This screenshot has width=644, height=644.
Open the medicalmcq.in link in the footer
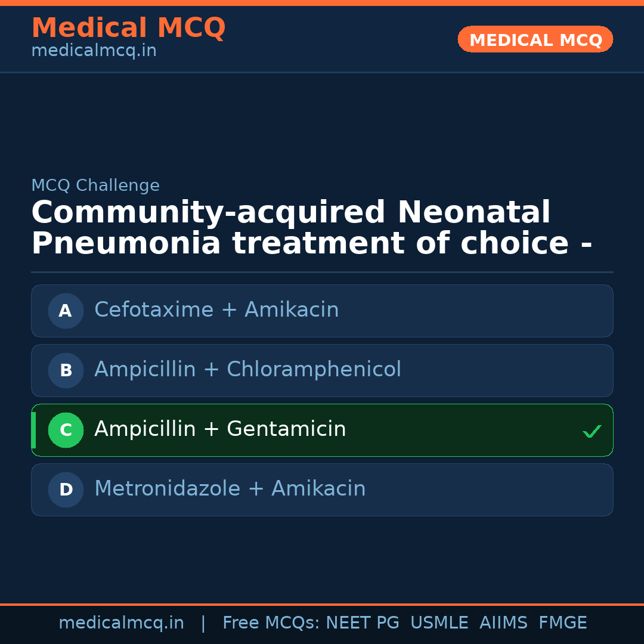tap(121, 623)
